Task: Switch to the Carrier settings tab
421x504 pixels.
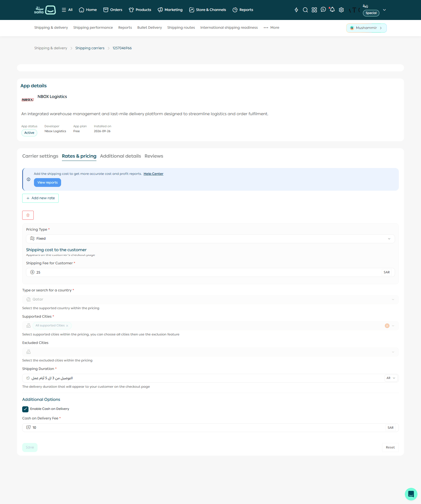Action: 40,156
